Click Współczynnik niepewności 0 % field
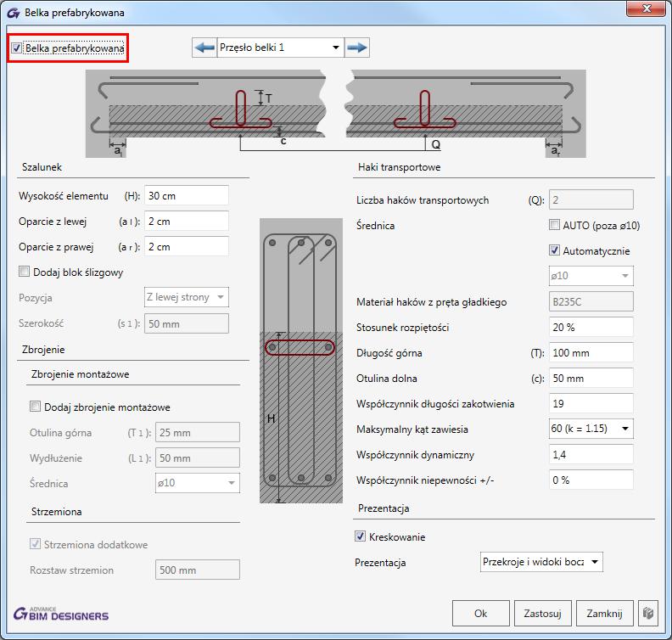Screen dimensions: 672x640 pyautogui.click(x=591, y=480)
